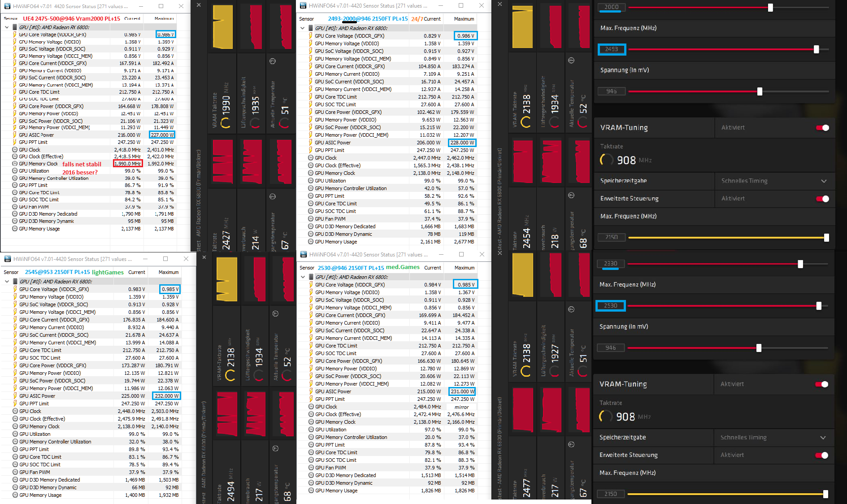847x504 pixels.
Task: Click GPU Utilization circle icon in 24/7 window
Action: (x=311, y=181)
